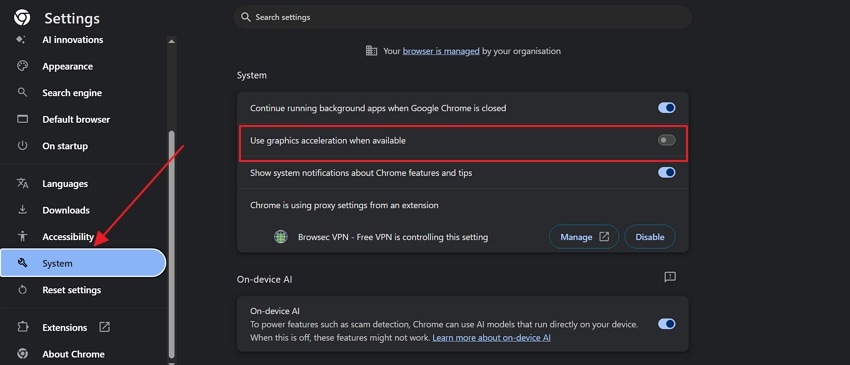
Task: Toggle Show system notifications about Chrome switch
Action: pyautogui.click(x=667, y=172)
